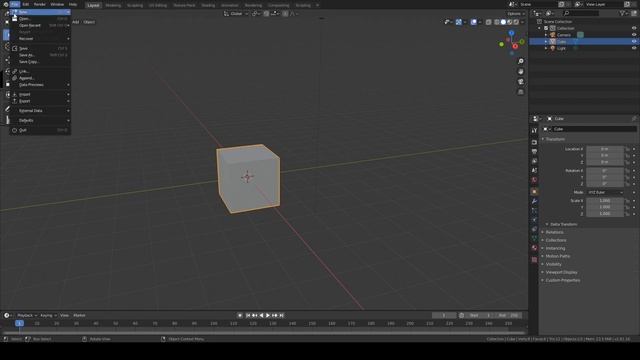The image size is (640, 360).
Task: Click the play reverse playback icon
Action: click(261, 316)
